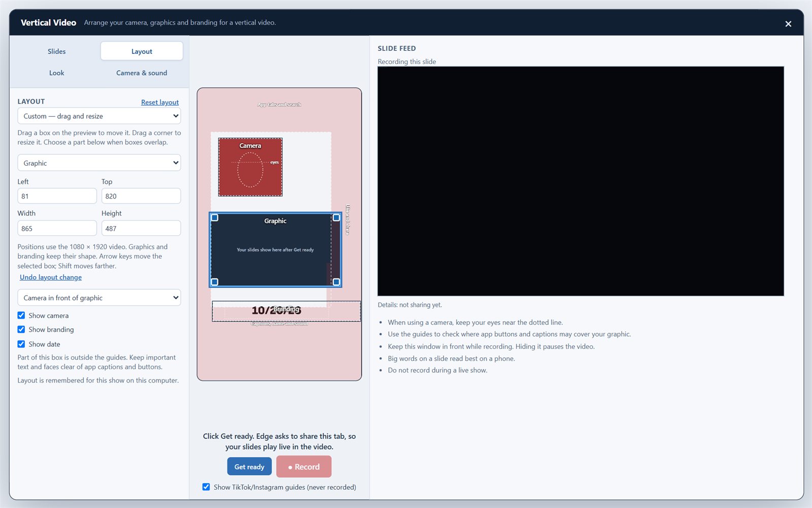This screenshot has height=508, width=812.
Task: Click the Reset layout link
Action: 160,102
